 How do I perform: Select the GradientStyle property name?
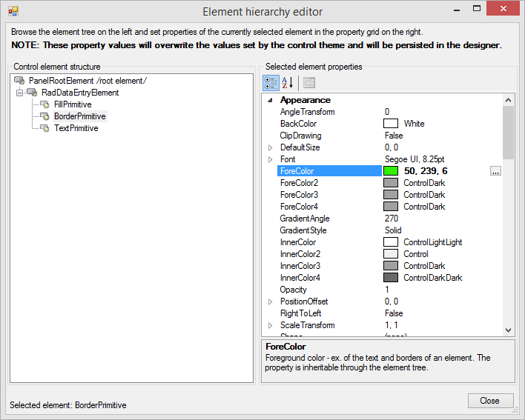click(x=303, y=230)
